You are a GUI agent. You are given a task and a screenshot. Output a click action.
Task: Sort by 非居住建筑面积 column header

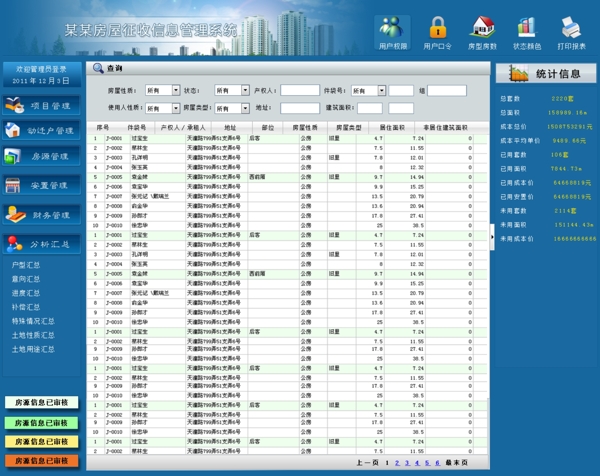point(445,127)
